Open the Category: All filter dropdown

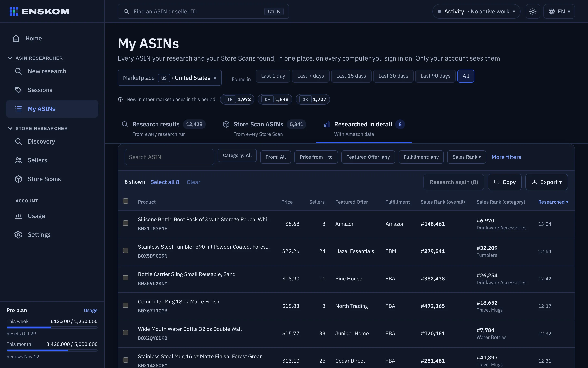tap(237, 155)
